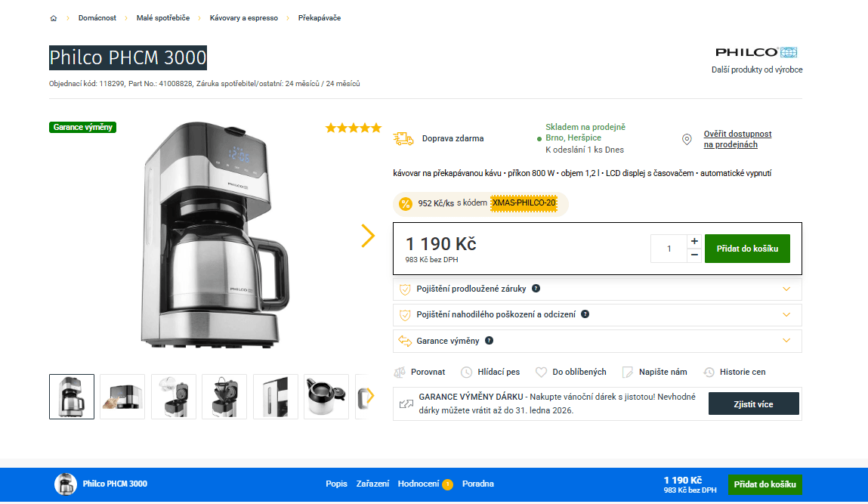Click the Porovnat scales icon

[x=400, y=372]
